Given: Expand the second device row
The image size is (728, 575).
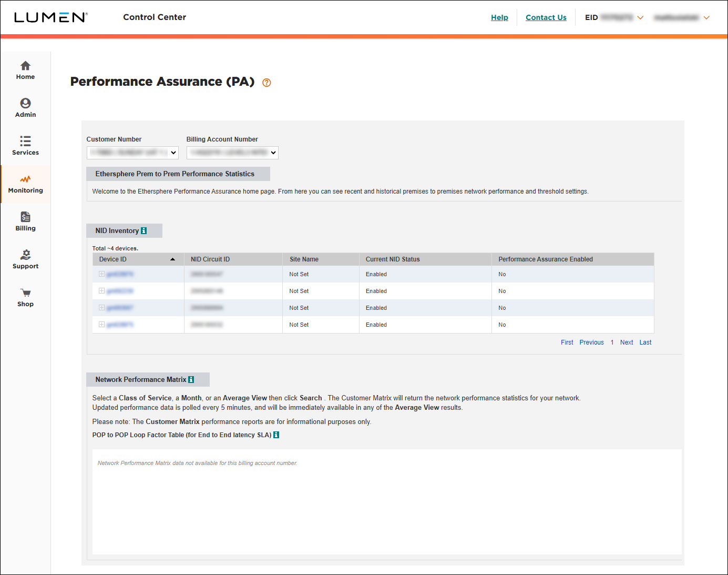Looking at the screenshot, I should 101,291.
